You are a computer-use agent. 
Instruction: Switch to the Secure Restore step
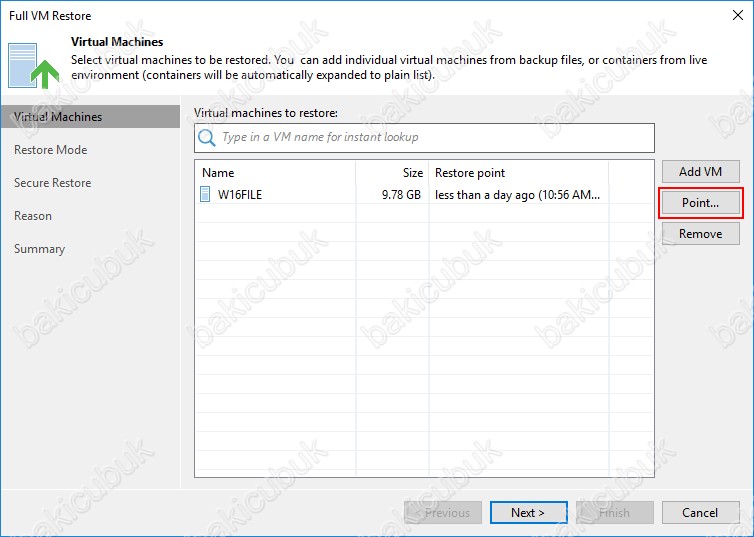[x=52, y=183]
